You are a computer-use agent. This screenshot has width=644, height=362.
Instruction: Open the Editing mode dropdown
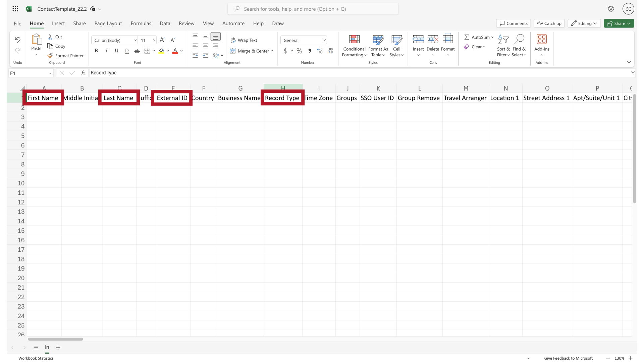click(x=584, y=23)
